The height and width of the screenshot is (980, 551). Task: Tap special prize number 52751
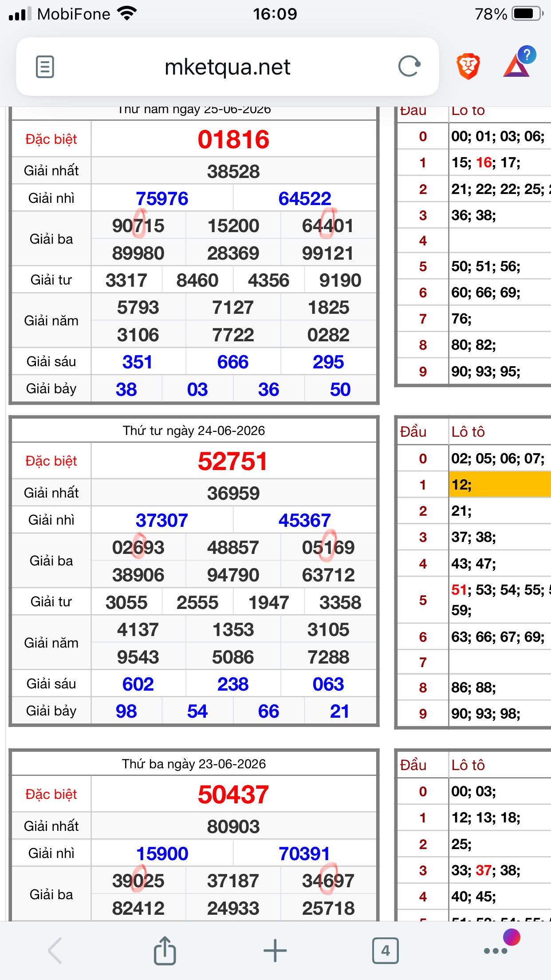point(233,461)
